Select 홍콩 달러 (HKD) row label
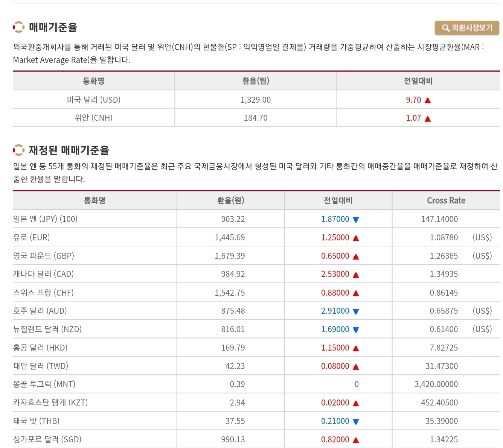The width and height of the screenshot is (503, 448). [40, 348]
